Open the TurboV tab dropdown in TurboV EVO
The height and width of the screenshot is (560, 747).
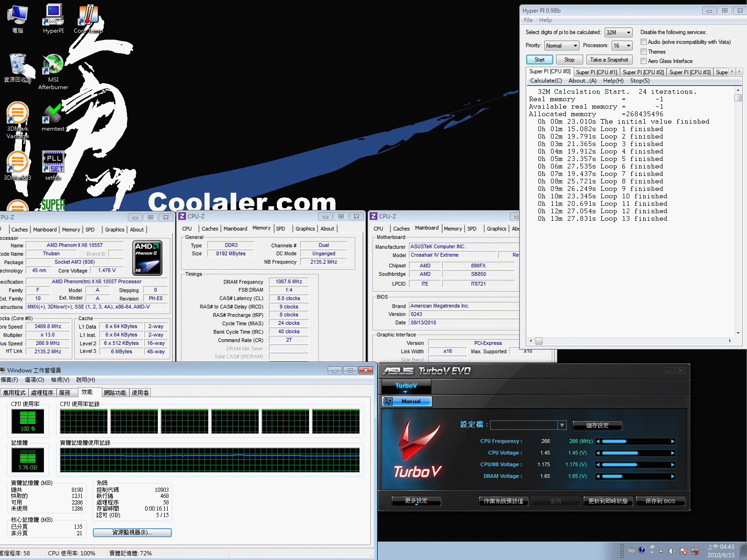[406, 387]
